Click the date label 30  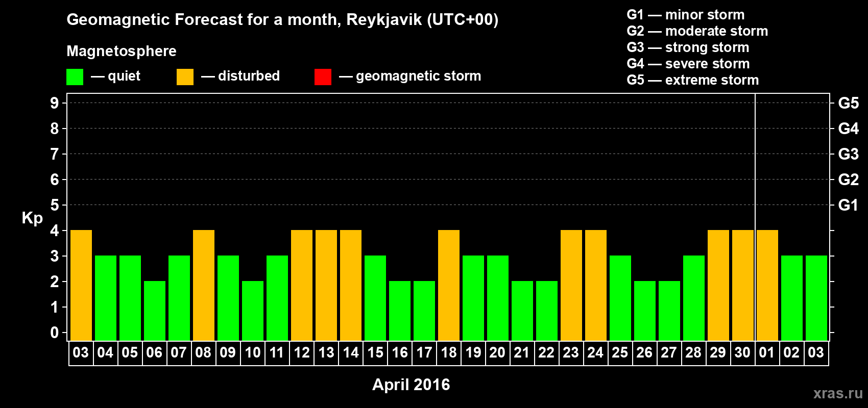(x=742, y=352)
